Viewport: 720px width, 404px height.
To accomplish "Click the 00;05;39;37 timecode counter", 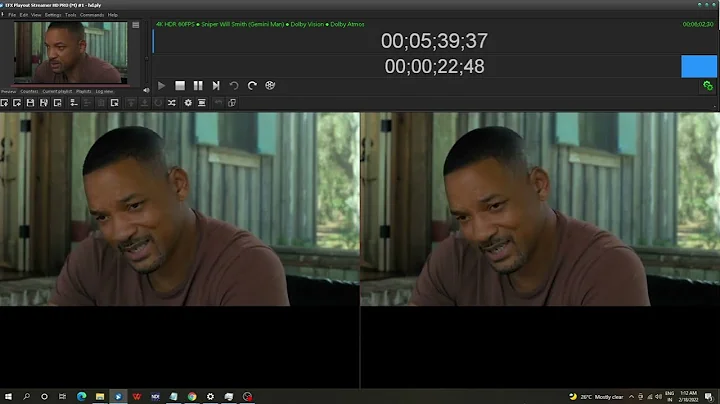I will tap(434, 41).
